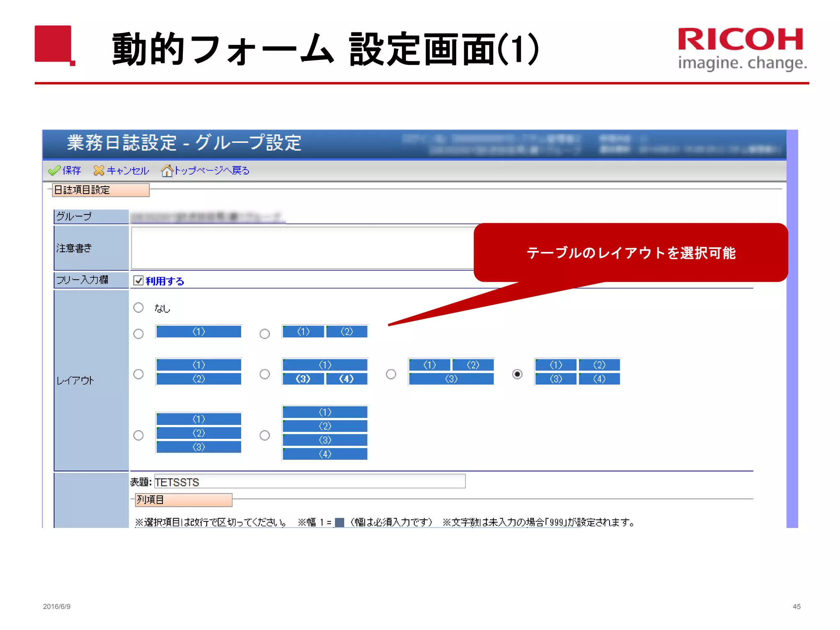Select the なし layout radio button

(x=139, y=308)
